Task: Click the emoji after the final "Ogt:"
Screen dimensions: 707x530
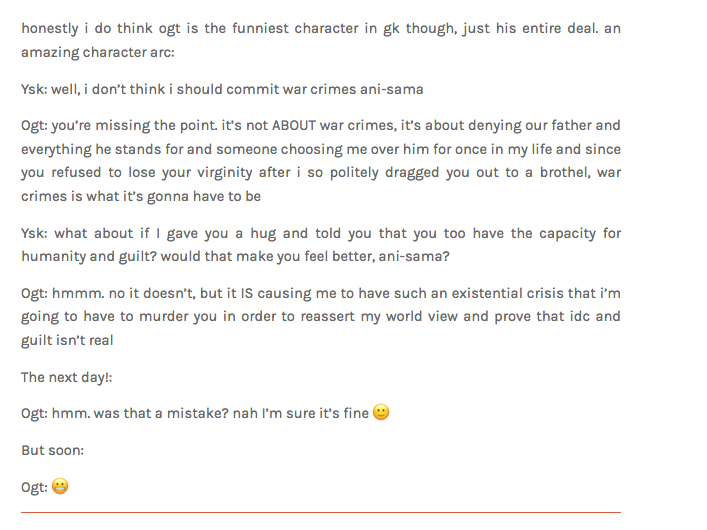Action: coord(60,487)
